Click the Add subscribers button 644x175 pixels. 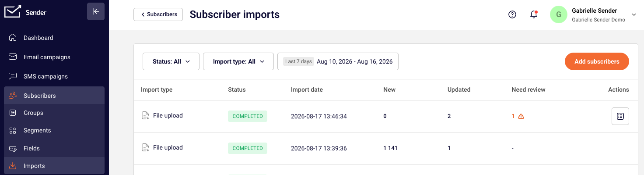[x=597, y=61]
